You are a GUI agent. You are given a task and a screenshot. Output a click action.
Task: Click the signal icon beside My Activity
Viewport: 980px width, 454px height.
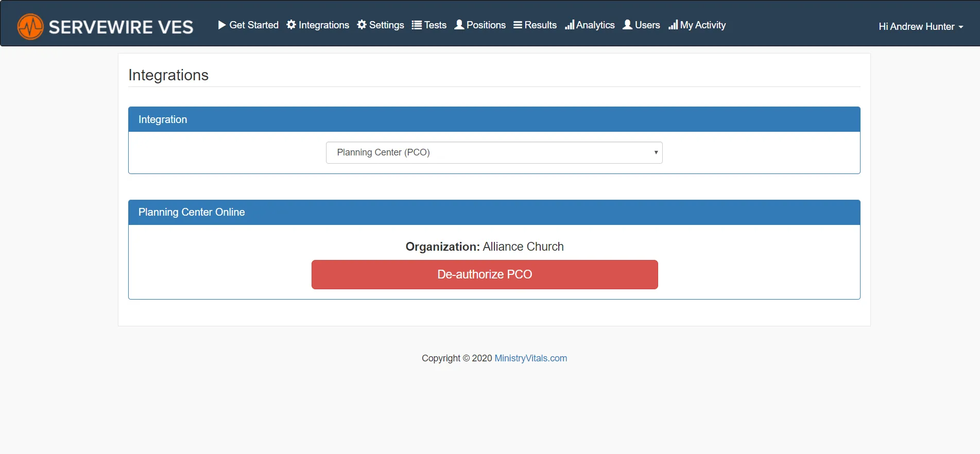pos(673,25)
